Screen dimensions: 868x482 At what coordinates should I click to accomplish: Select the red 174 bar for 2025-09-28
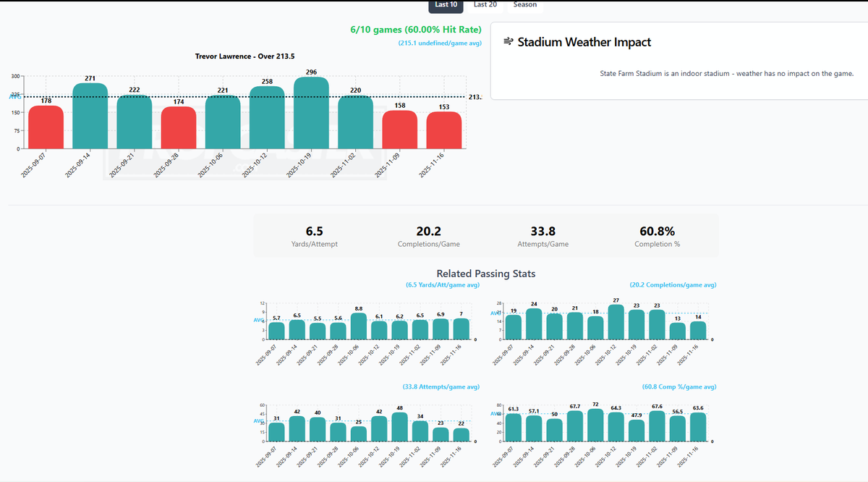[179, 128]
